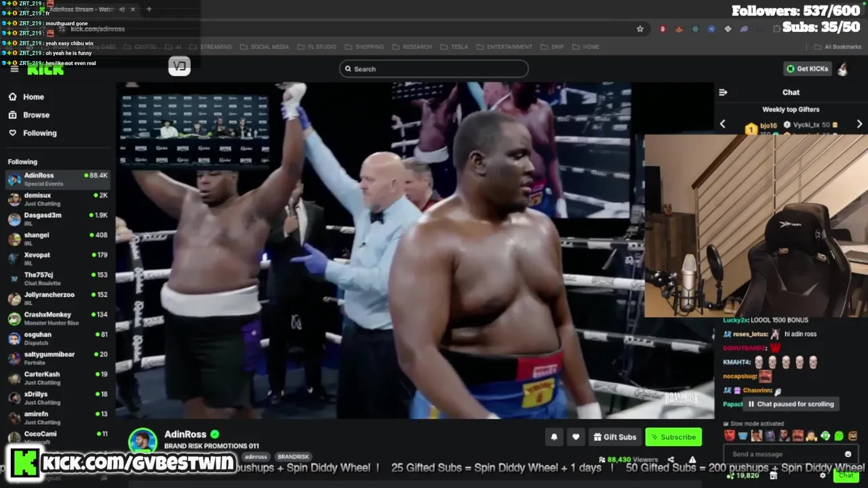Open Browse in sidebar

click(29, 115)
